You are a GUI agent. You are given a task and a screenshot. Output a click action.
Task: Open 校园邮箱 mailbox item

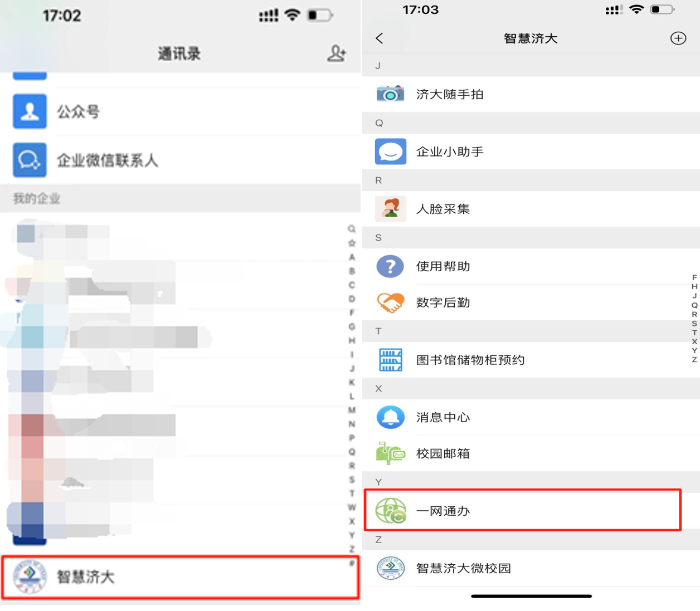[x=531, y=453]
